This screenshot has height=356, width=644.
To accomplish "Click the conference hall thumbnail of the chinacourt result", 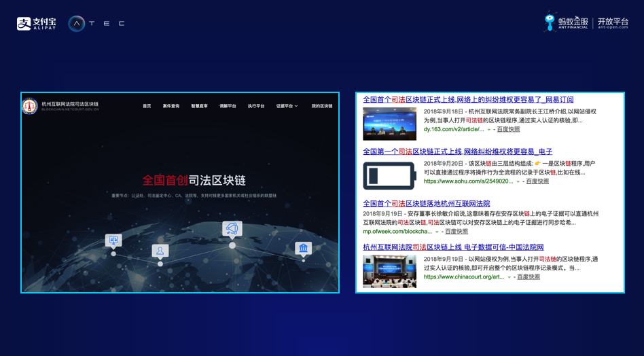I will point(389,271).
